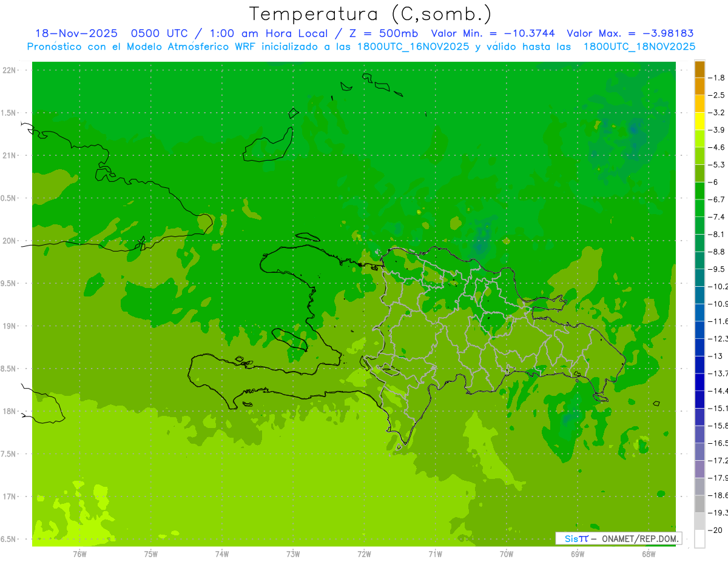
Task: Click the 19N latitude axis label
Action: (x=10, y=326)
